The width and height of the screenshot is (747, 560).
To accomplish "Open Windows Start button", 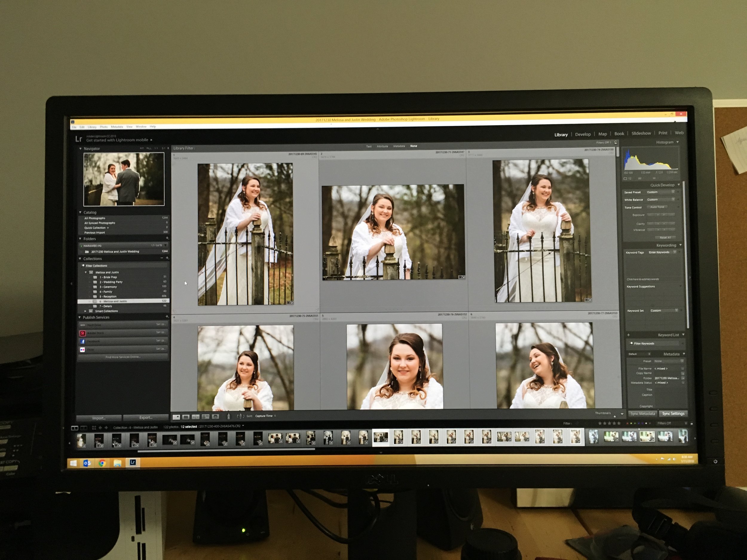I will tap(73, 463).
